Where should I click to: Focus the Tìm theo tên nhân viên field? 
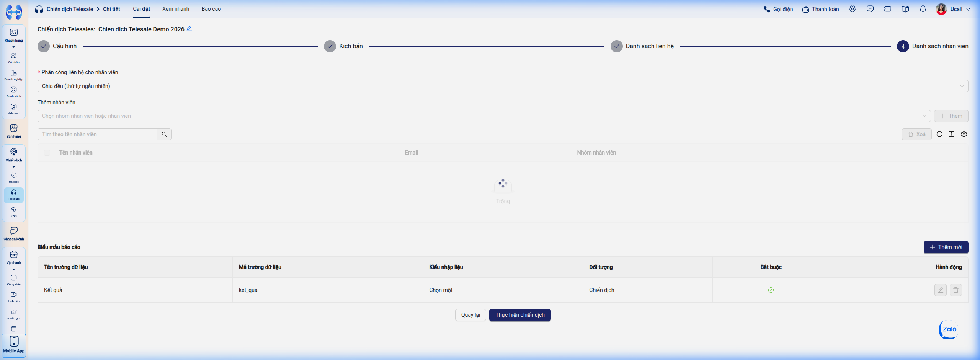point(97,134)
